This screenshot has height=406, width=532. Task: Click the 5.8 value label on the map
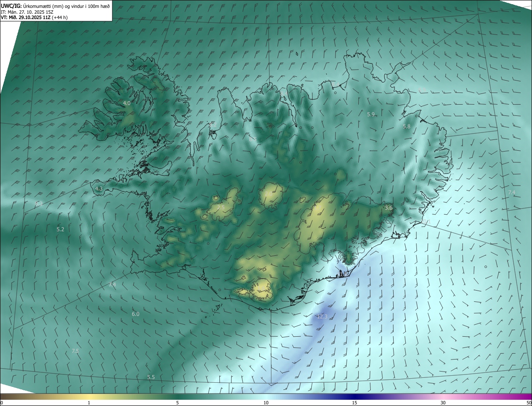tap(406, 127)
